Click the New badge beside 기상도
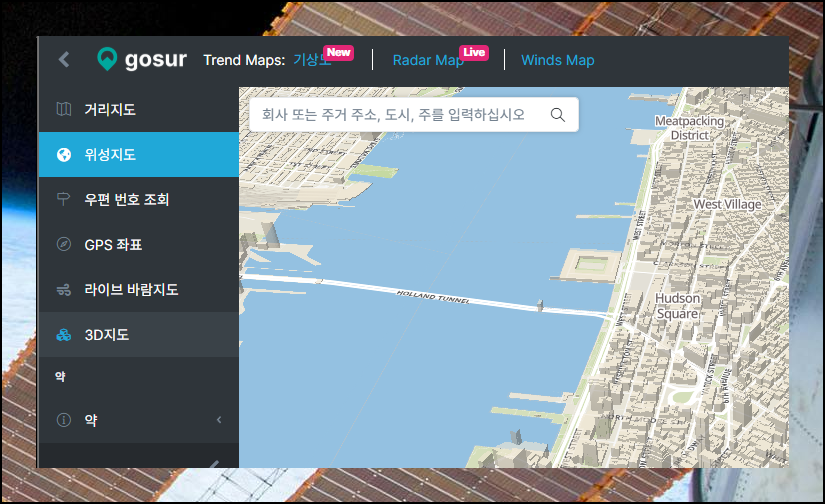Image resolution: width=825 pixels, height=504 pixels. 338,52
